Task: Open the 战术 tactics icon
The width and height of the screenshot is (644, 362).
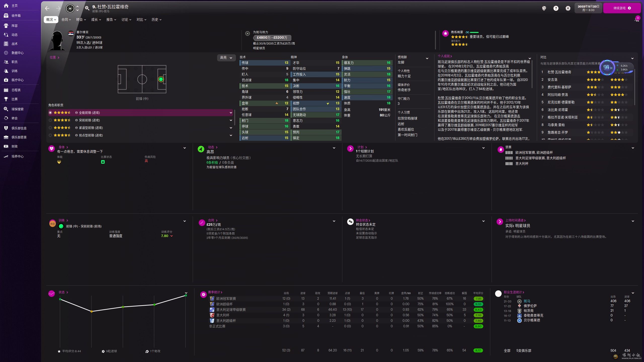Action: point(6,44)
